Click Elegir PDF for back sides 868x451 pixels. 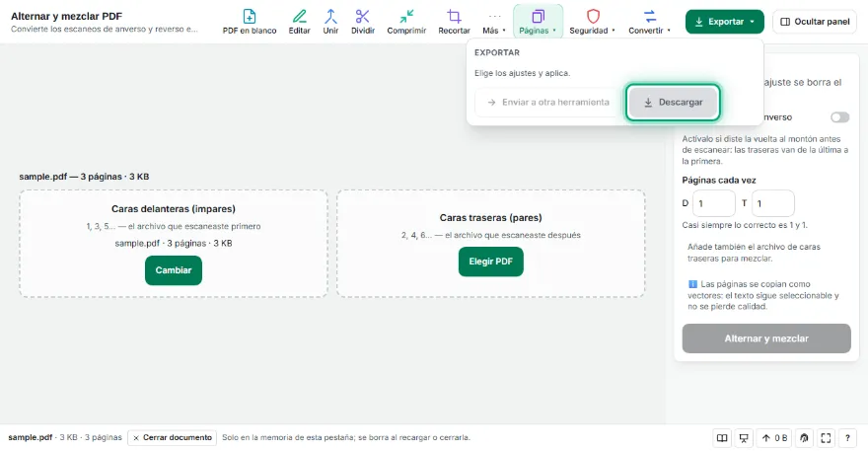[x=490, y=262]
